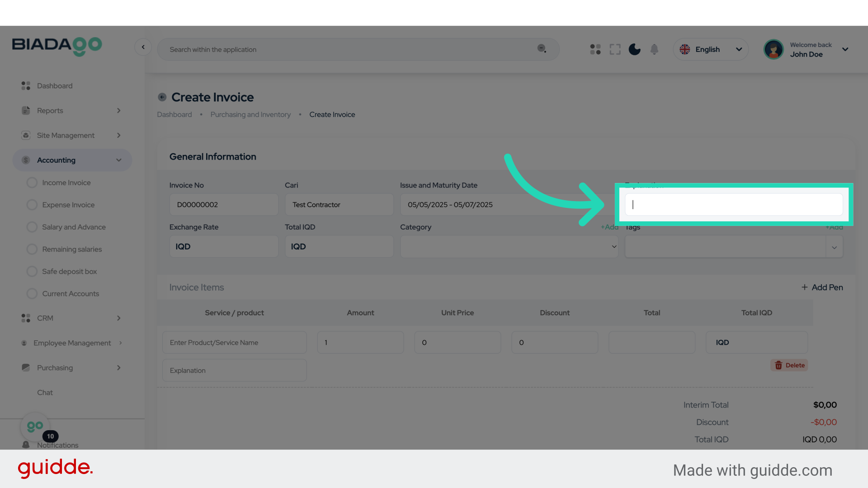The width and height of the screenshot is (868, 488).
Task: Click the back arrow beside Create Invoice
Action: coord(162,97)
